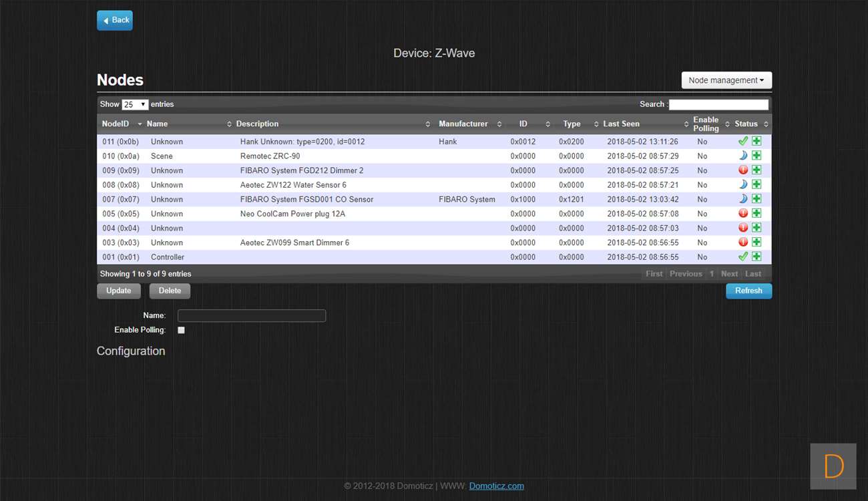Click green plus icon for Hank node 011
Image resolution: width=868 pixels, height=501 pixels.
pos(756,141)
